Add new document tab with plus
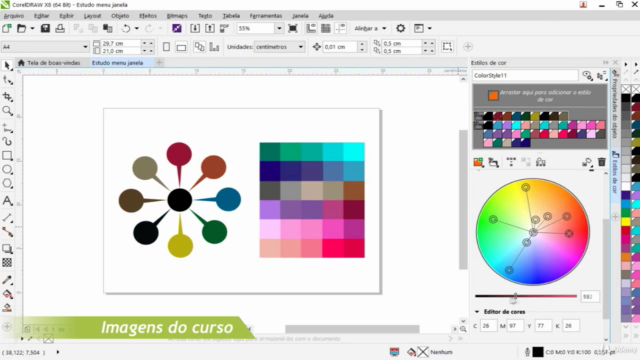The width and height of the screenshot is (640, 360). point(159,62)
